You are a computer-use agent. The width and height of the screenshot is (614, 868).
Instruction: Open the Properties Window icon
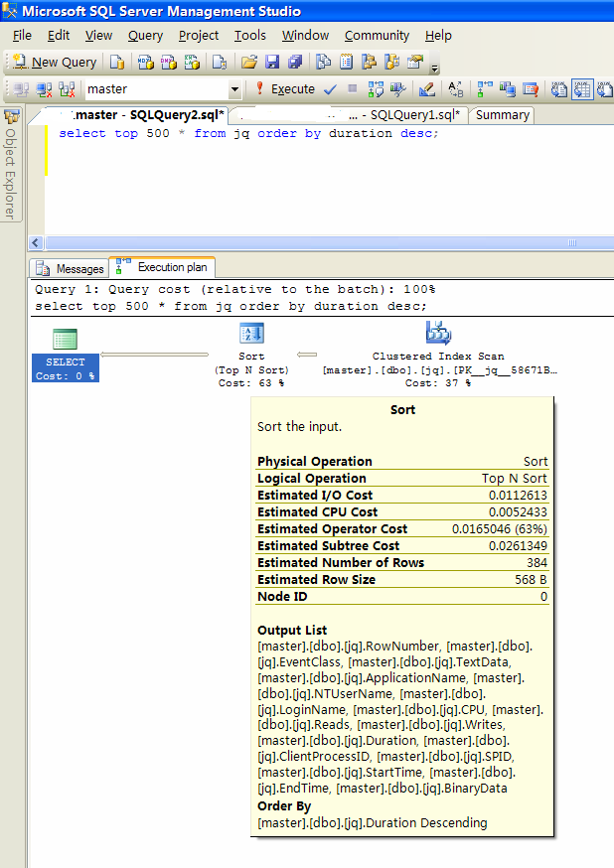414,62
